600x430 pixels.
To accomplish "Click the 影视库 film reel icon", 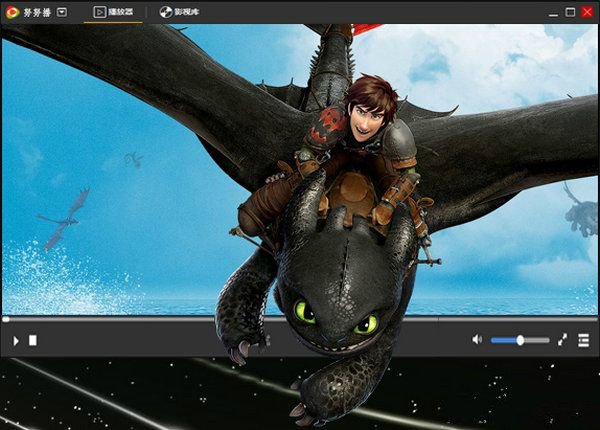I will click(x=165, y=12).
